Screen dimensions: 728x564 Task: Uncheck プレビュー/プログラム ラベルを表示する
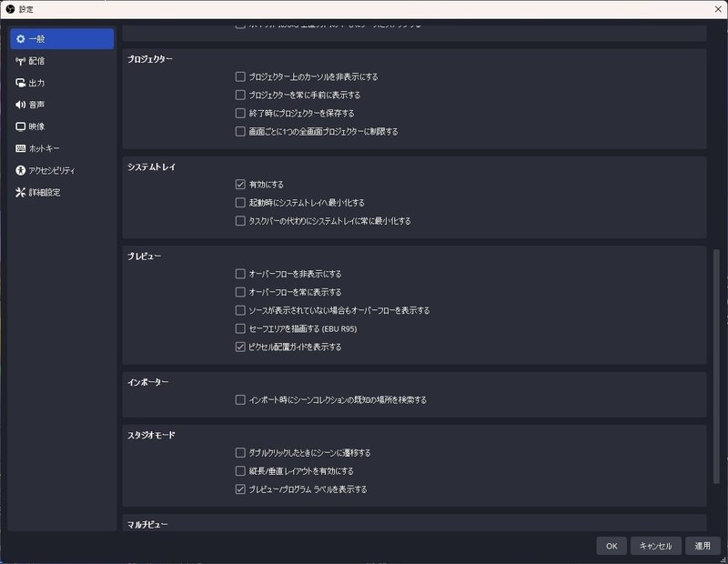pos(240,489)
